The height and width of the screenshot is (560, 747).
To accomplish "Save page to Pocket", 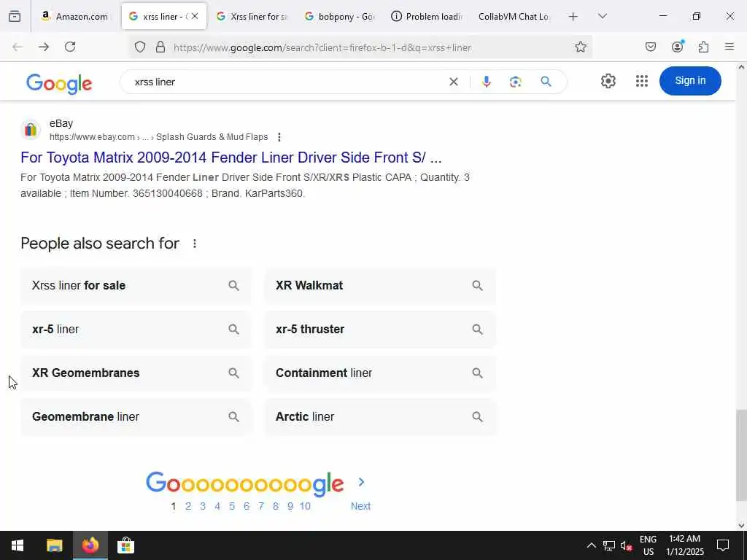I will pos(651,47).
